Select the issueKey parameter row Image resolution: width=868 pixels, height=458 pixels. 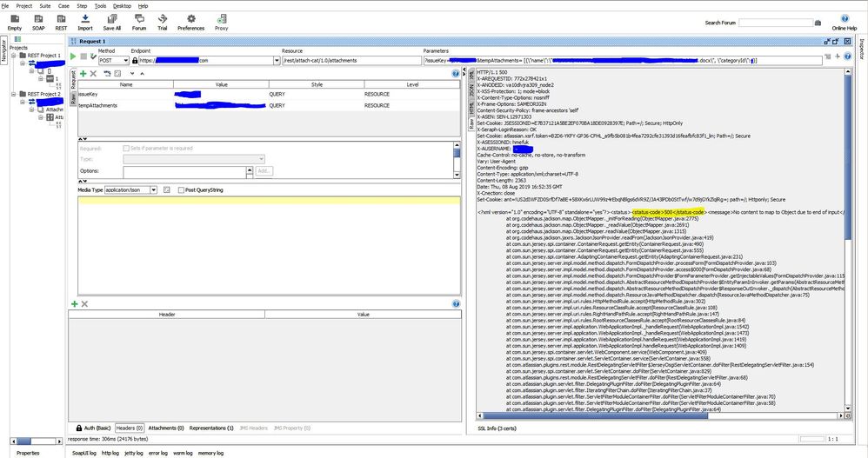(x=269, y=94)
